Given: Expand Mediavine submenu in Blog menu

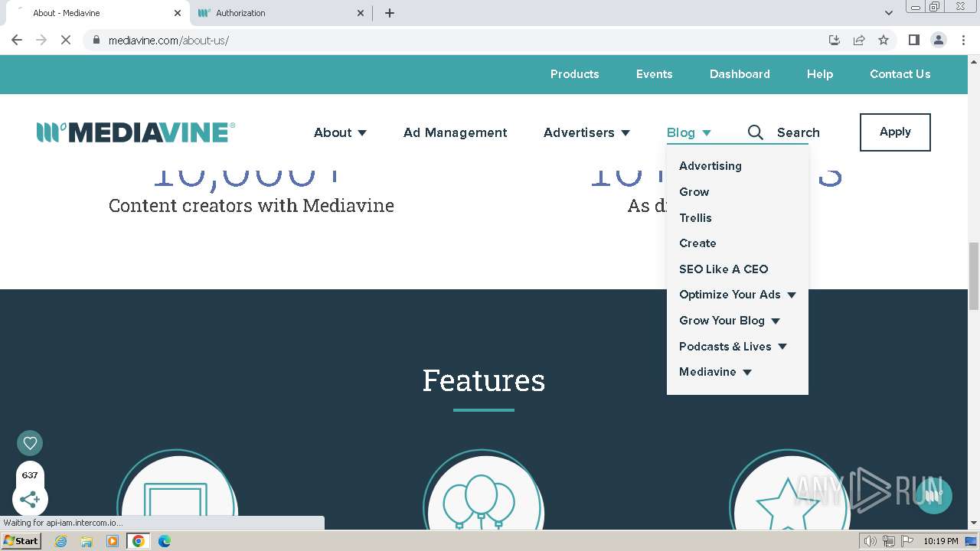Looking at the screenshot, I should click(747, 372).
